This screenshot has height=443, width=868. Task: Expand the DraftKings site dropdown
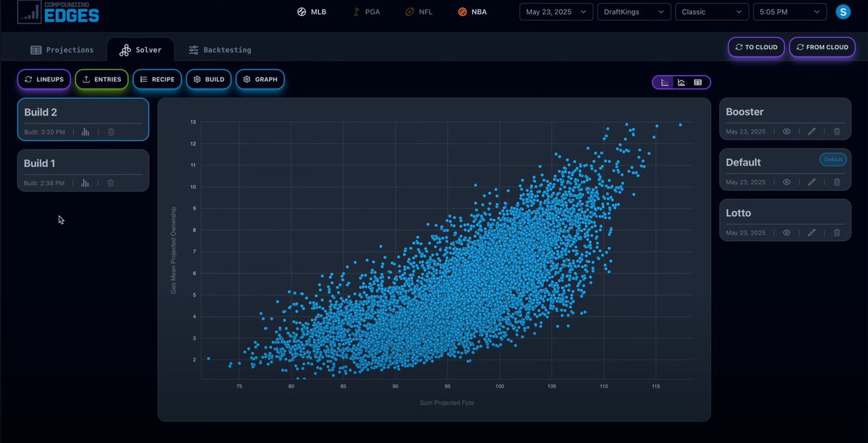634,12
